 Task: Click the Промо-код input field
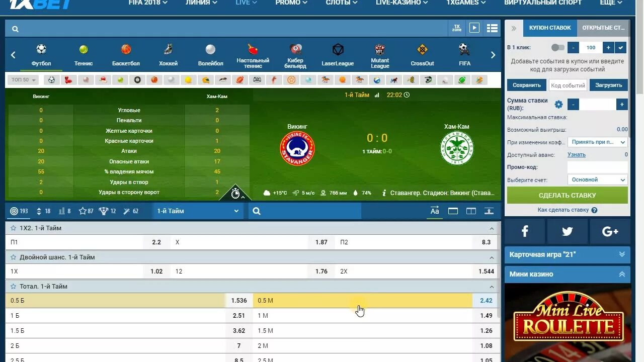click(597, 167)
